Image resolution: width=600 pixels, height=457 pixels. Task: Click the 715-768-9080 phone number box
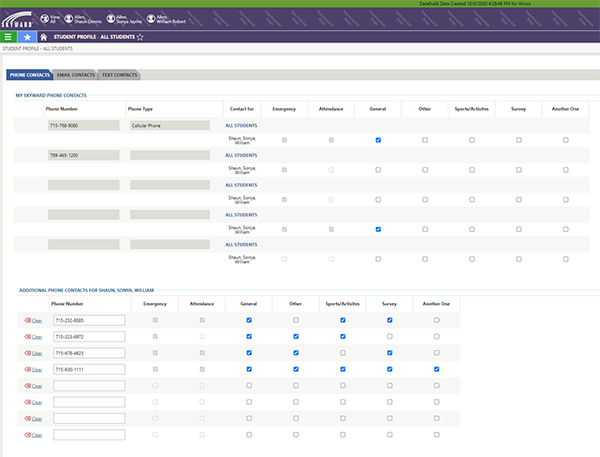click(83, 126)
